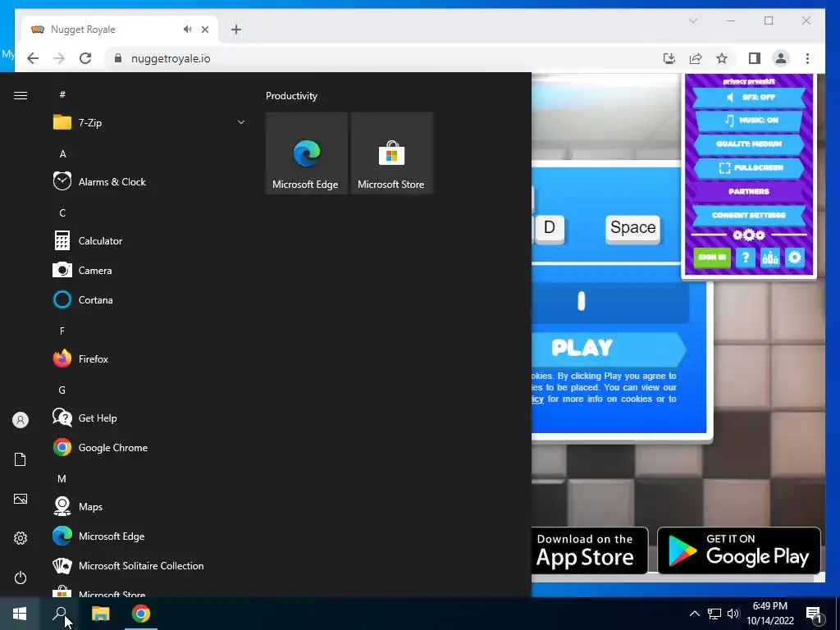Reload the page in Chrome

coord(85,58)
